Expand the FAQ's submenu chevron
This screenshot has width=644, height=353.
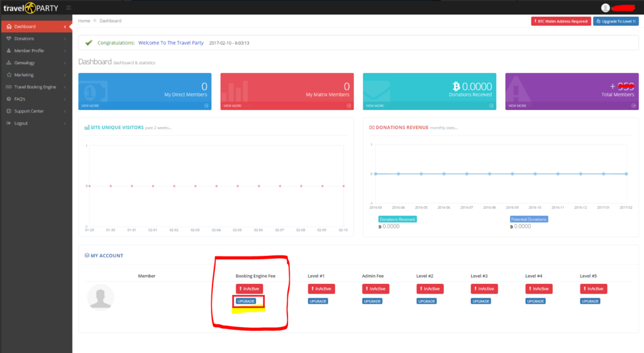65,99
